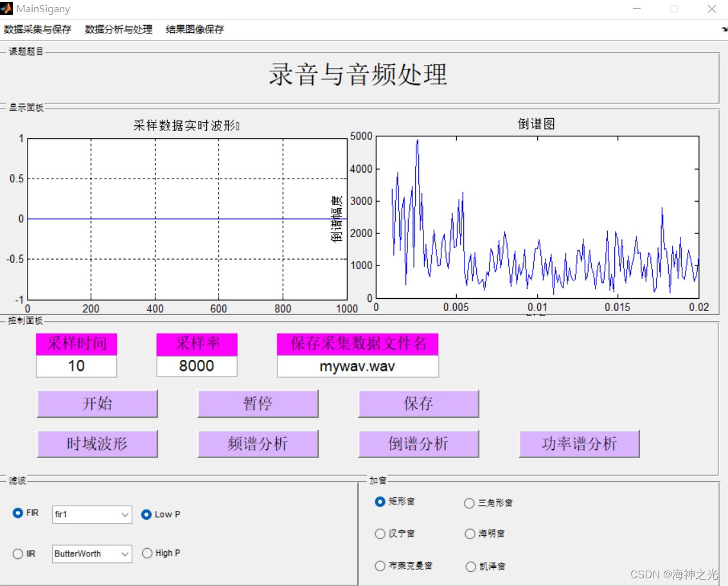Click the 采样数据实时波形 plot area

[x=187, y=219]
